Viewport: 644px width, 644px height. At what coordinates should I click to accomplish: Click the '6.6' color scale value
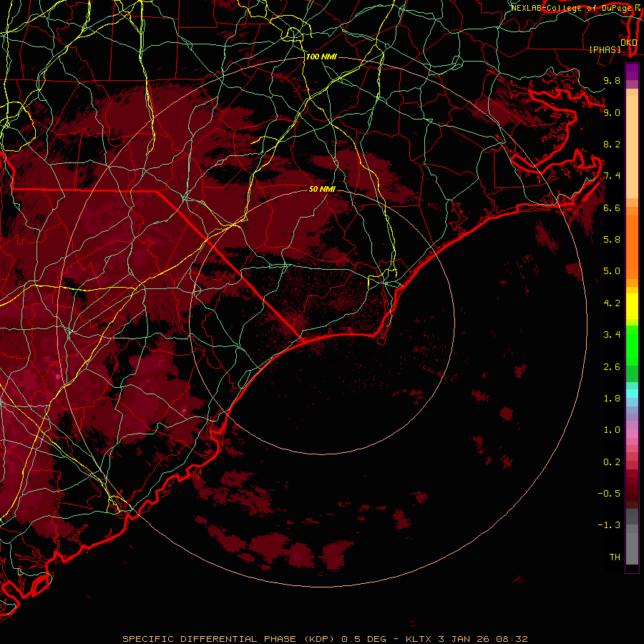[x=612, y=208]
